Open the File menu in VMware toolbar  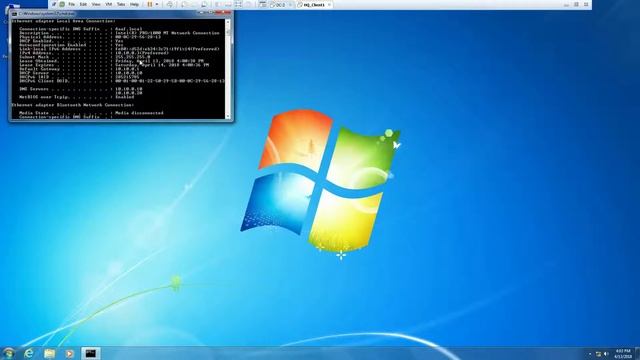tap(71, 4)
